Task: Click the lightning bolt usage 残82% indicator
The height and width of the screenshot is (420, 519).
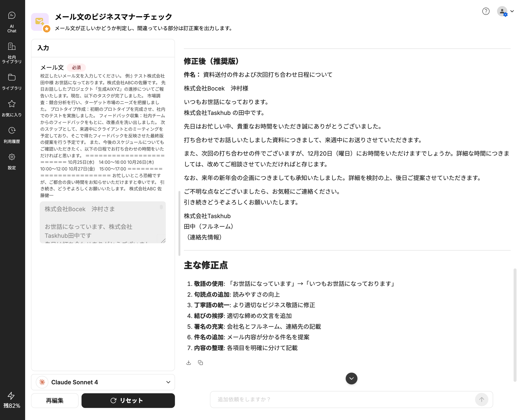Action: click(x=11, y=400)
